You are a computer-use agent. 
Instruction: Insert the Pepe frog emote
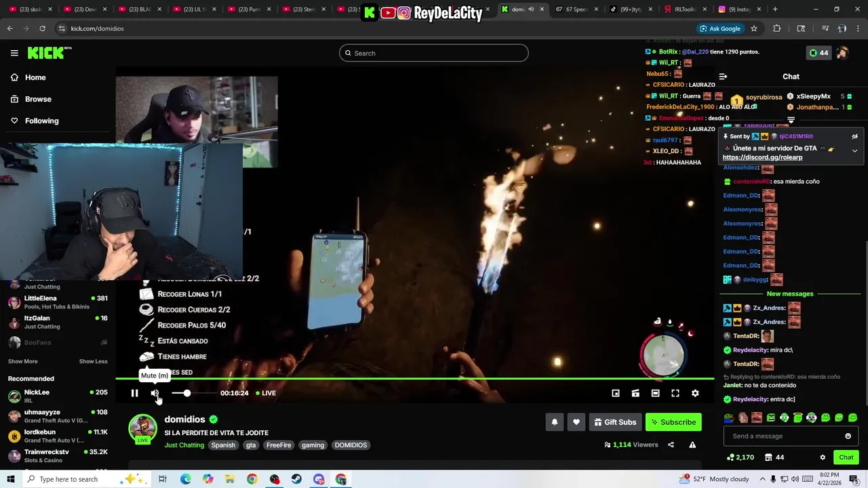(729, 418)
